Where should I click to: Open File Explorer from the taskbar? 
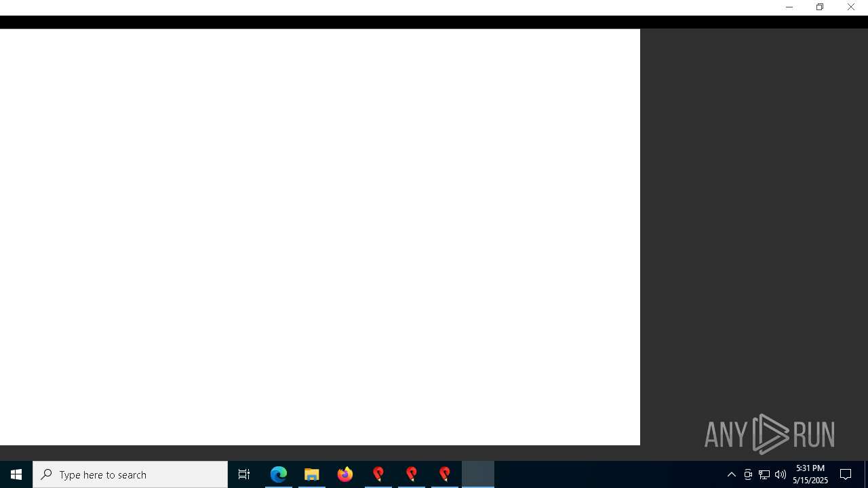tap(312, 474)
